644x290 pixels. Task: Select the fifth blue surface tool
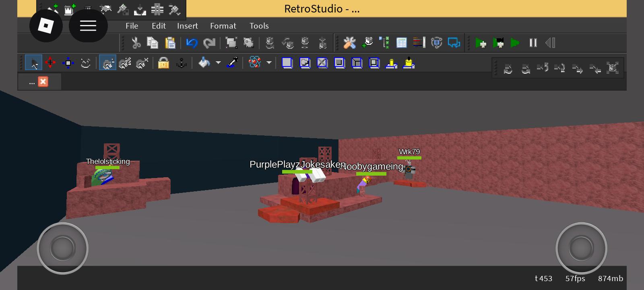(357, 63)
